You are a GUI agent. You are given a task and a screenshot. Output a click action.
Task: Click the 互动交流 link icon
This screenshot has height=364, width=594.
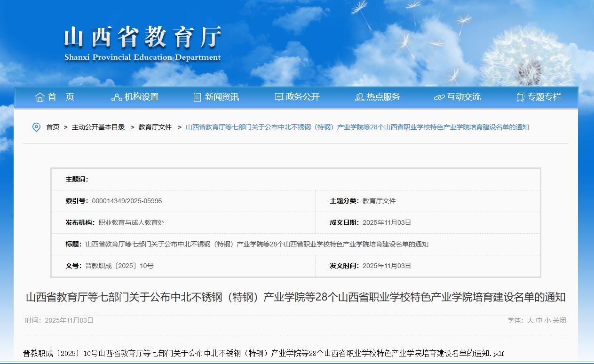pos(439,97)
